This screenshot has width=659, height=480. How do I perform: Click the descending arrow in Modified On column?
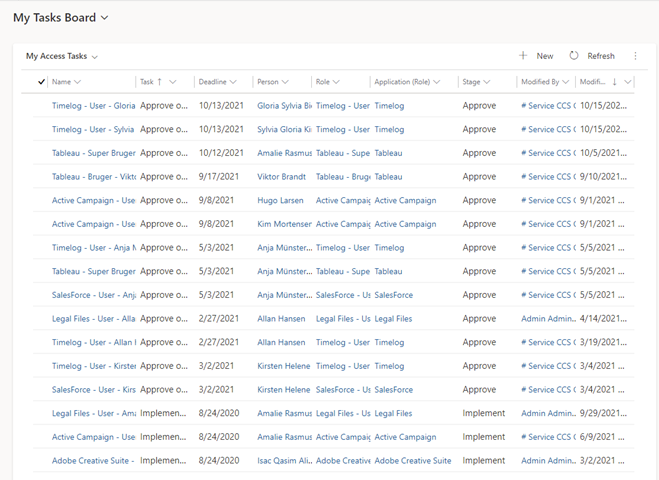614,82
